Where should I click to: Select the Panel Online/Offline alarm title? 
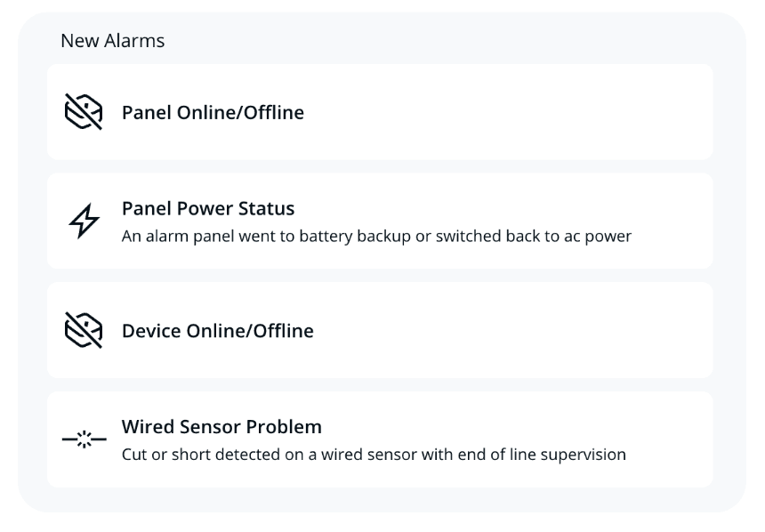click(x=213, y=112)
